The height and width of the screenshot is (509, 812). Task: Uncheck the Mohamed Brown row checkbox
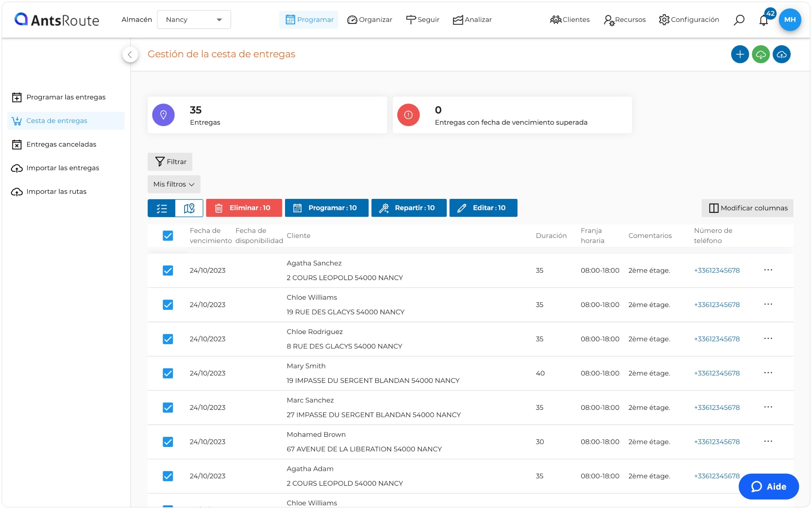168,442
